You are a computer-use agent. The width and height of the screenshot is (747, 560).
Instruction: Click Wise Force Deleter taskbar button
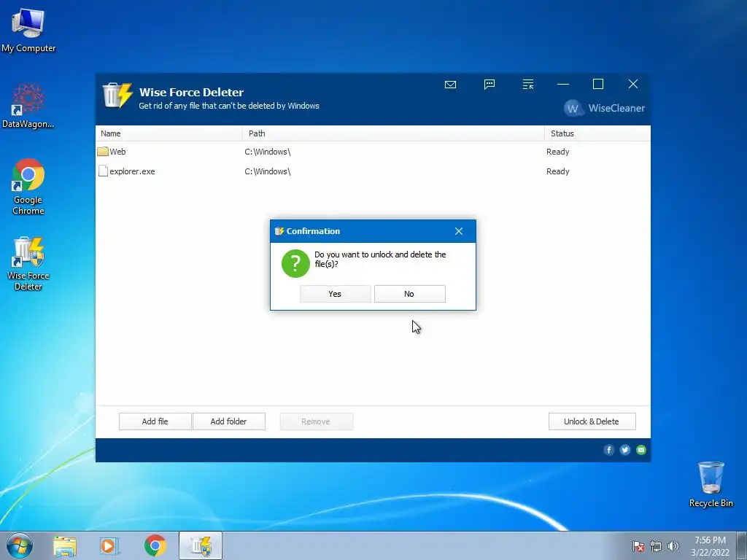coord(201,545)
